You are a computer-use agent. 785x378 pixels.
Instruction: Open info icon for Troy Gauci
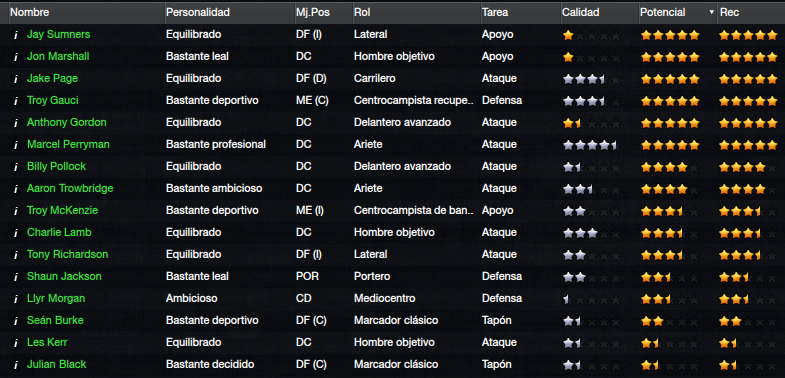pos(16,101)
